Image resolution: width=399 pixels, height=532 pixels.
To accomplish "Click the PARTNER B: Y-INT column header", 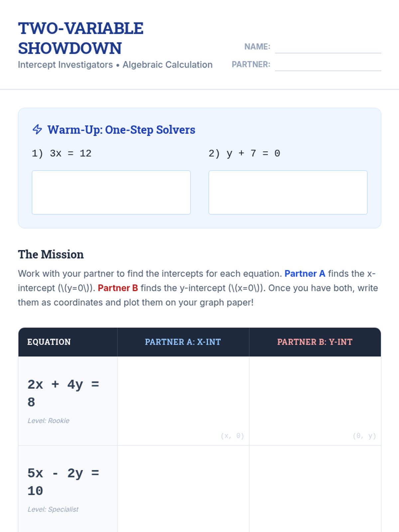I will coord(315,342).
